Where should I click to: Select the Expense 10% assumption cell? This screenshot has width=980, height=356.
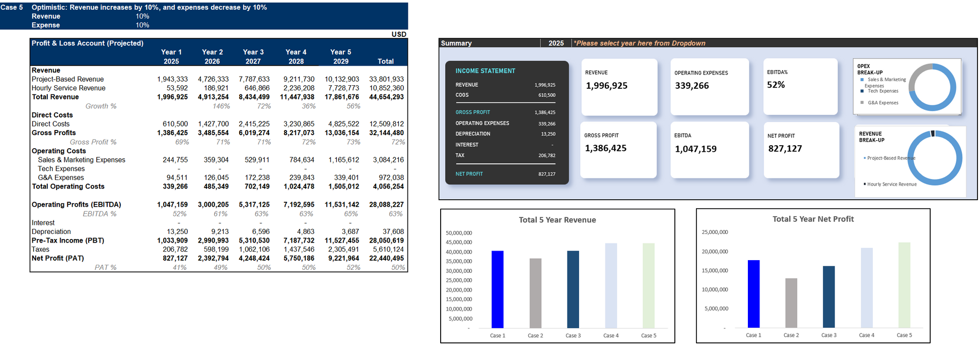(142, 25)
